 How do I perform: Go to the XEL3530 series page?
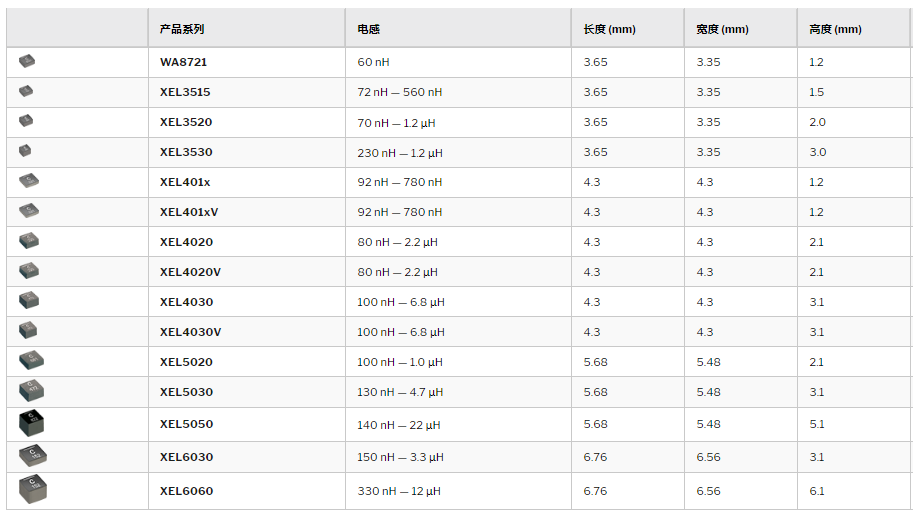click(186, 152)
